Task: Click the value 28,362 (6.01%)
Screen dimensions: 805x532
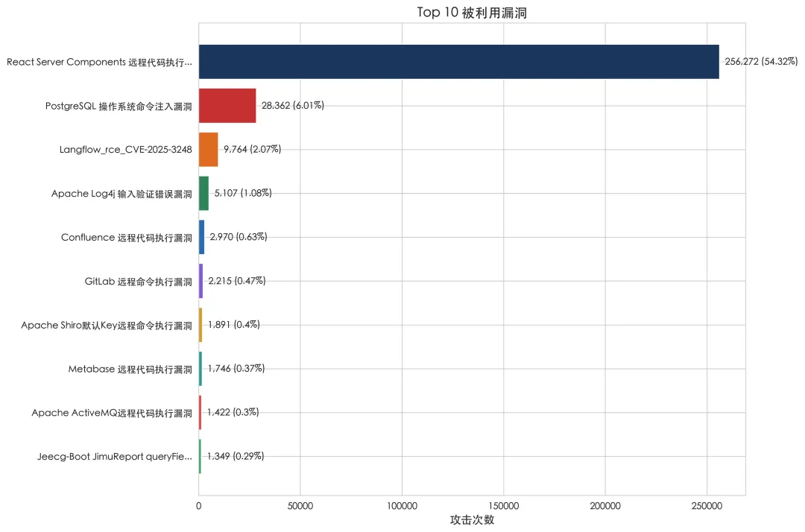Action: (x=293, y=105)
